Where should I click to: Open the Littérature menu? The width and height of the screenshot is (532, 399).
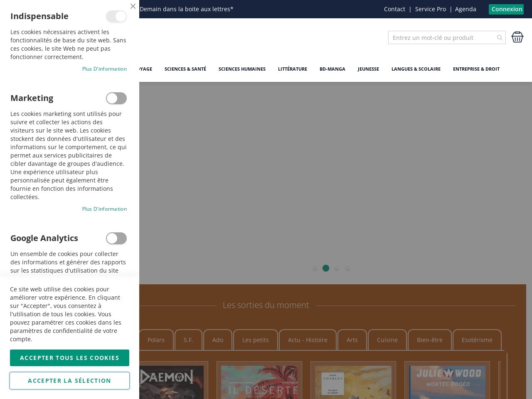(293, 69)
